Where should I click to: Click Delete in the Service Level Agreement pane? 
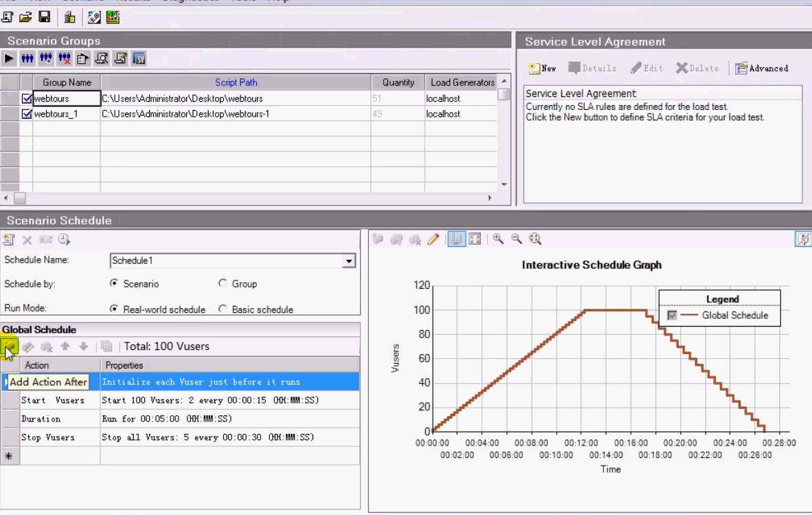pyautogui.click(x=697, y=68)
